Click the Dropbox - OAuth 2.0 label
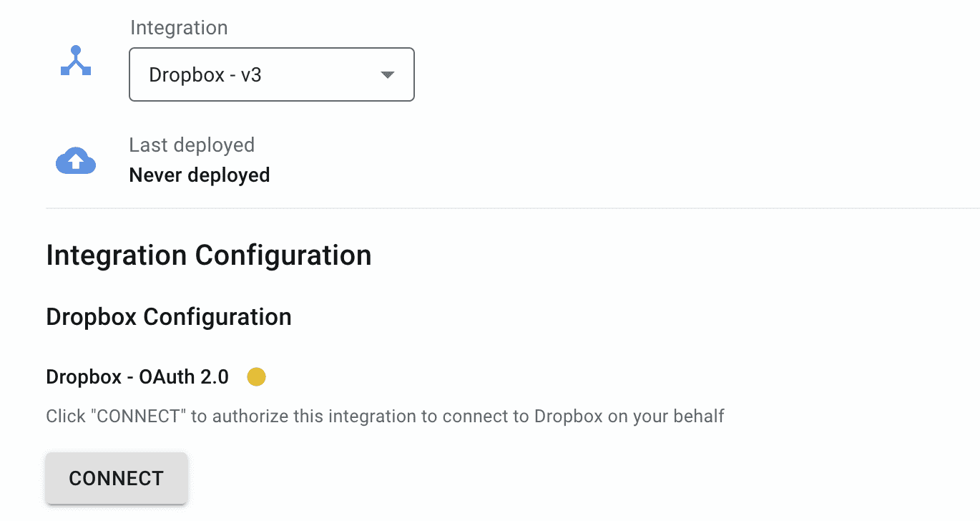The height and width of the screenshot is (521, 980). 137,377
